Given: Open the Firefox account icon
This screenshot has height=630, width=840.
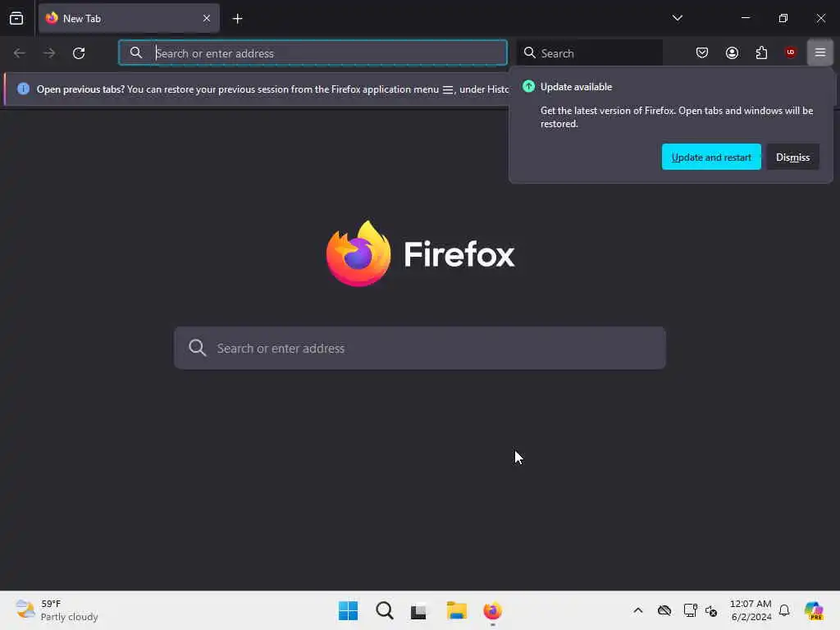Looking at the screenshot, I should (732, 52).
